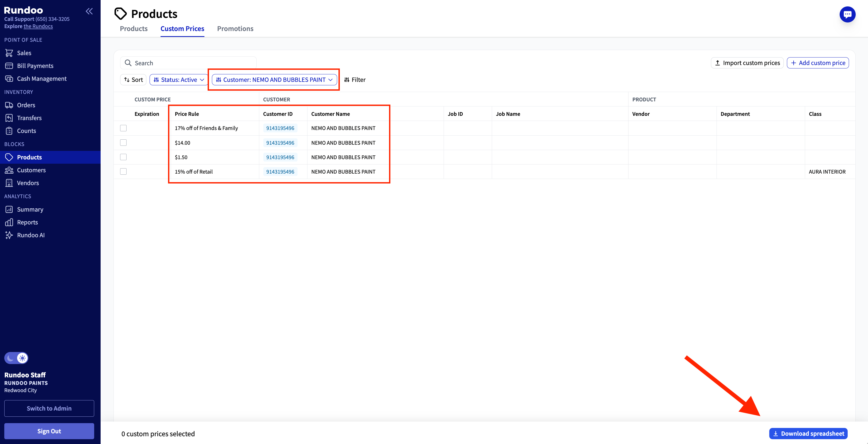The height and width of the screenshot is (444, 868).
Task: Click the large Products tag header icon
Action: tap(120, 14)
